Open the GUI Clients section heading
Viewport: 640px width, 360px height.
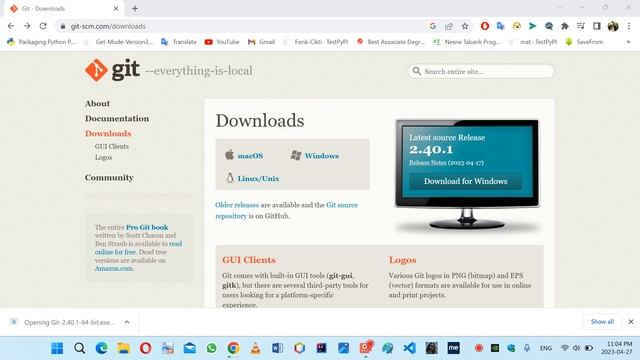tap(249, 260)
